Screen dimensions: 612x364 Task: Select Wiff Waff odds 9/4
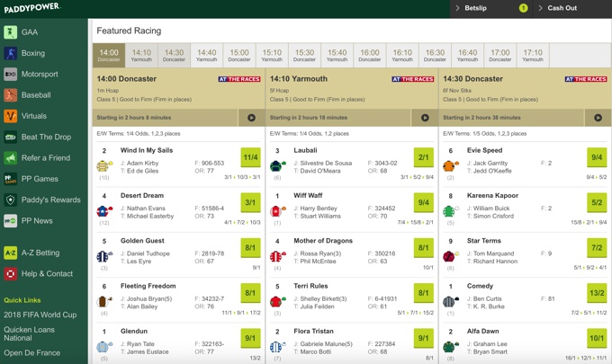pos(424,202)
